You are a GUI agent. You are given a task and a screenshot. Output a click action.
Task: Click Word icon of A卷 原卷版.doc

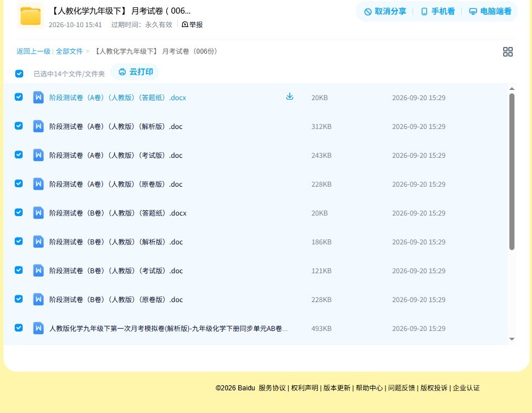pos(38,184)
